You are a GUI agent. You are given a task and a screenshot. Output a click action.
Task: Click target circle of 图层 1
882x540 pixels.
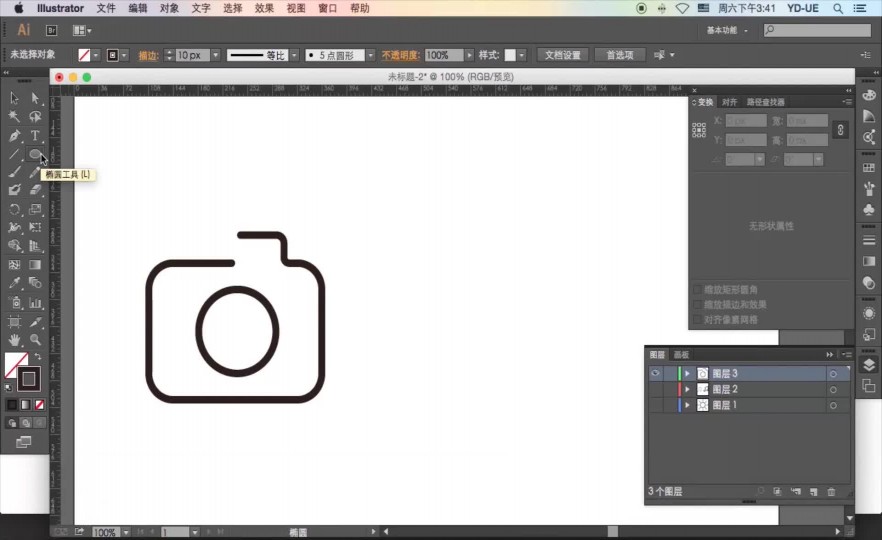[833, 406]
